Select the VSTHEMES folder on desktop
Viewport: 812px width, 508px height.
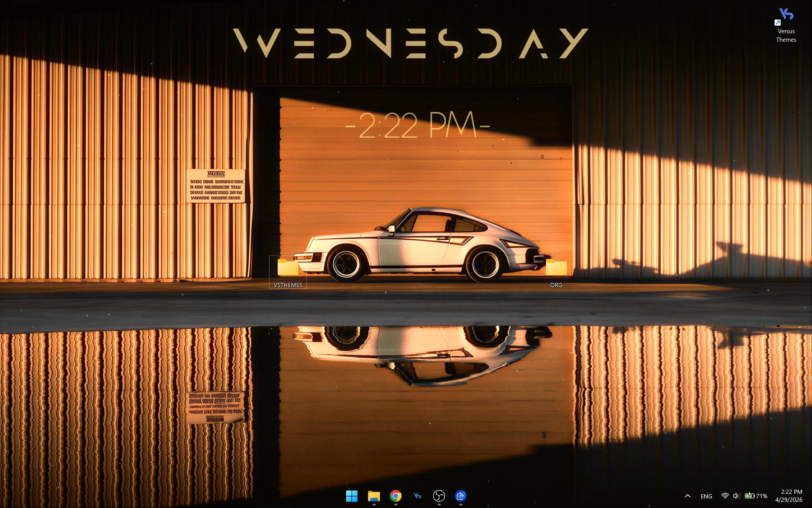coord(288,272)
